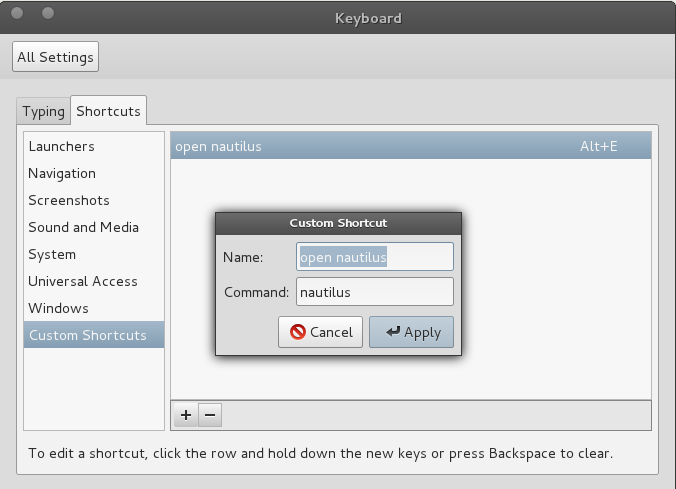Click the plus add shortcut button
This screenshot has height=489, width=676.
pos(186,415)
